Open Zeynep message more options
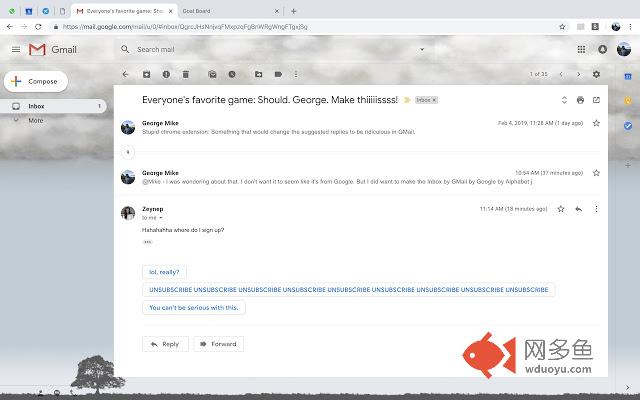640x400 pixels. click(x=596, y=209)
